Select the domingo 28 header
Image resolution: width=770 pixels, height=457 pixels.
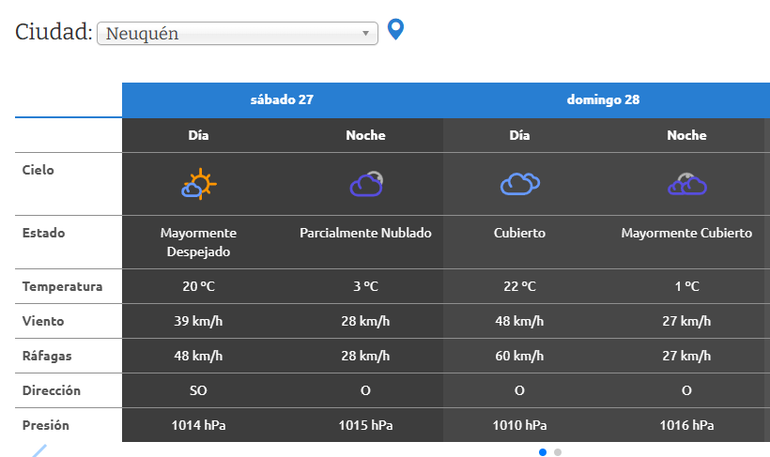point(603,100)
